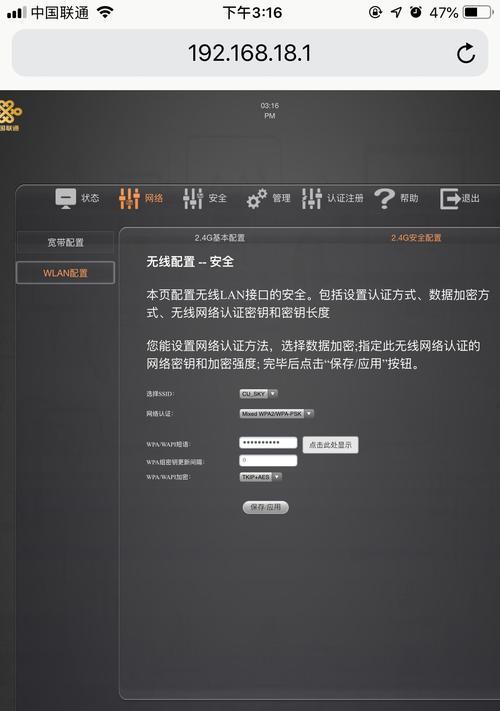Tap the location arrow status icon
This screenshot has width=500, height=711.
tap(396, 12)
